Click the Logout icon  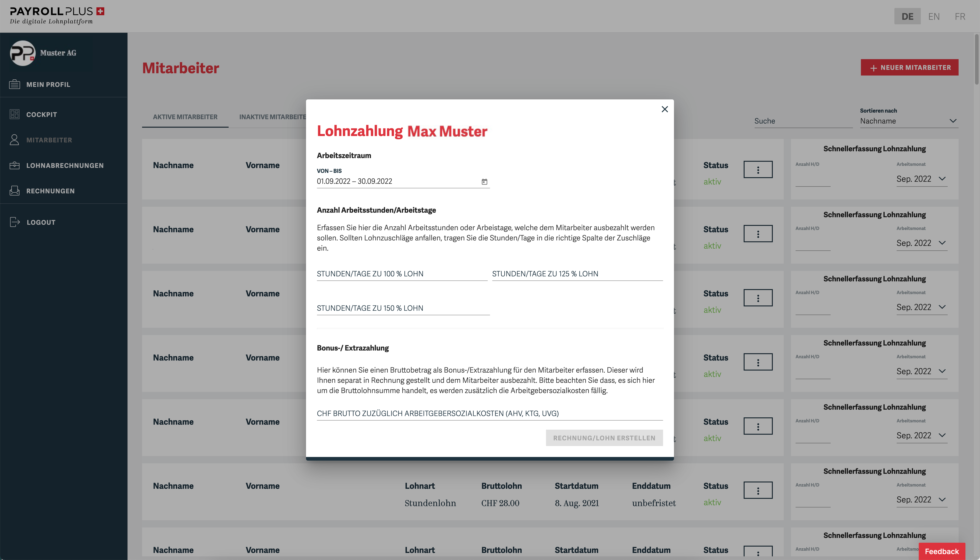pyautogui.click(x=14, y=222)
